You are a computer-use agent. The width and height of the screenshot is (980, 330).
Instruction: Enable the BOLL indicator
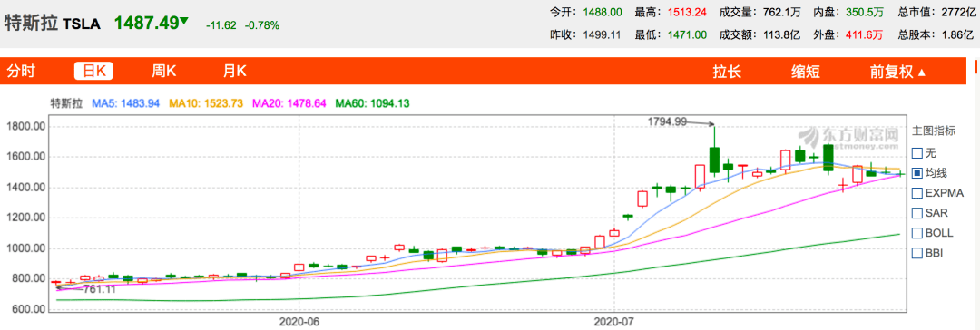coord(917,232)
